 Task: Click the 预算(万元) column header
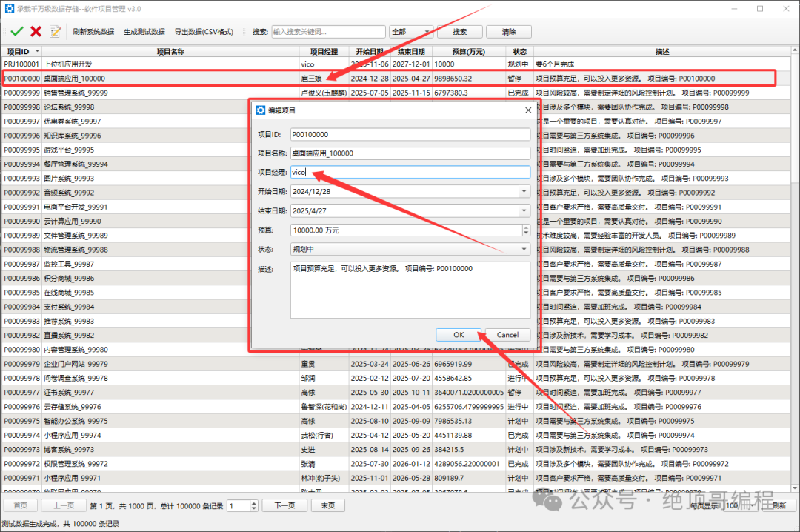click(x=468, y=52)
